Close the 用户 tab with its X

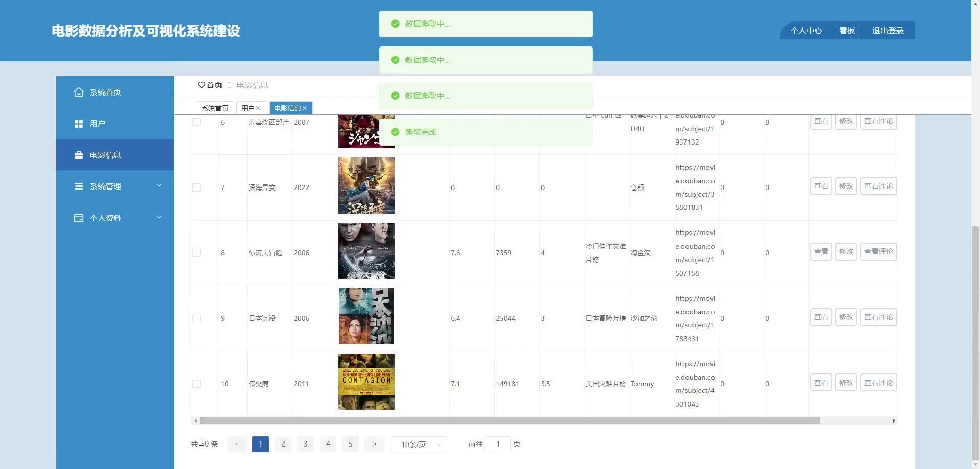click(258, 108)
